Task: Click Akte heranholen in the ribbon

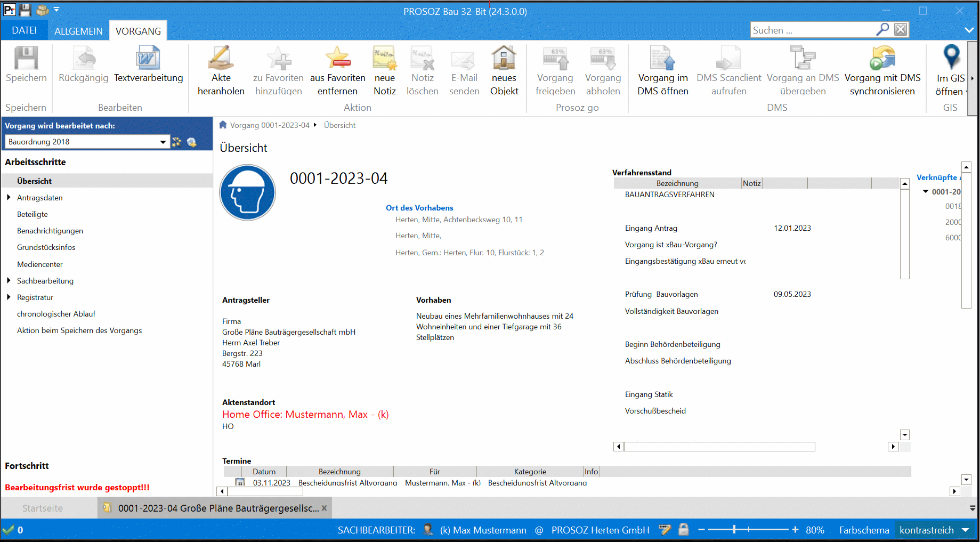Action: [x=221, y=70]
